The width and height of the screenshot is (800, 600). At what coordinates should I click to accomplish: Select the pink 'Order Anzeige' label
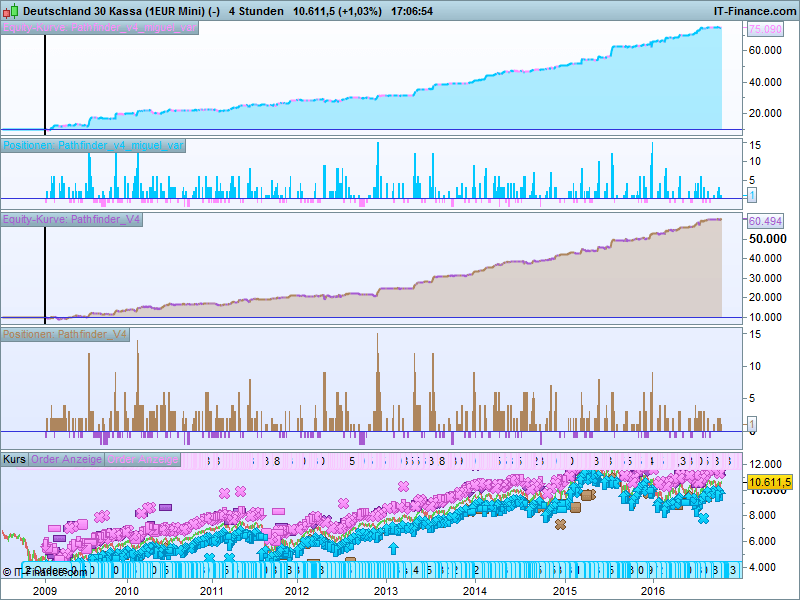(x=143, y=459)
